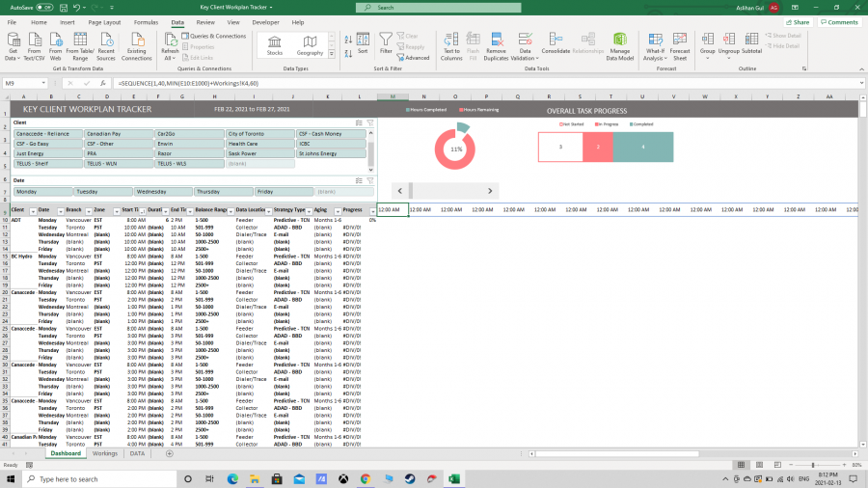Screen dimensions: 868x488
Task: Toggle the TELUS - WLN slicer item
Action: [x=119, y=164]
